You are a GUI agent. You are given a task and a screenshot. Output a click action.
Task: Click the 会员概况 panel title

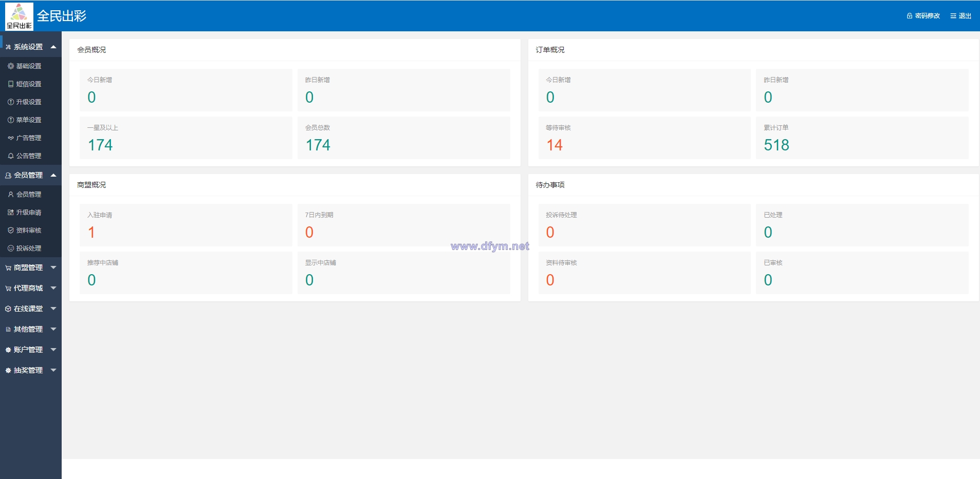pos(91,50)
